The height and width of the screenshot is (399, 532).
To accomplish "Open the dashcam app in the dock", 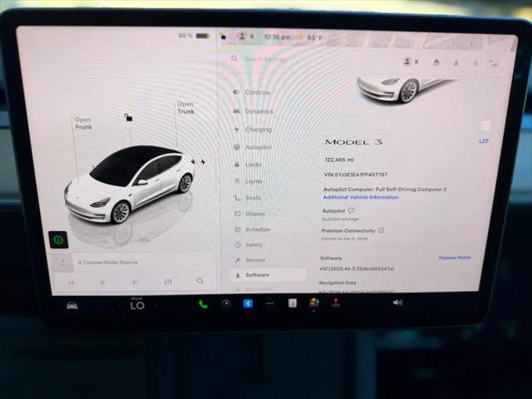I will coord(225,303).
